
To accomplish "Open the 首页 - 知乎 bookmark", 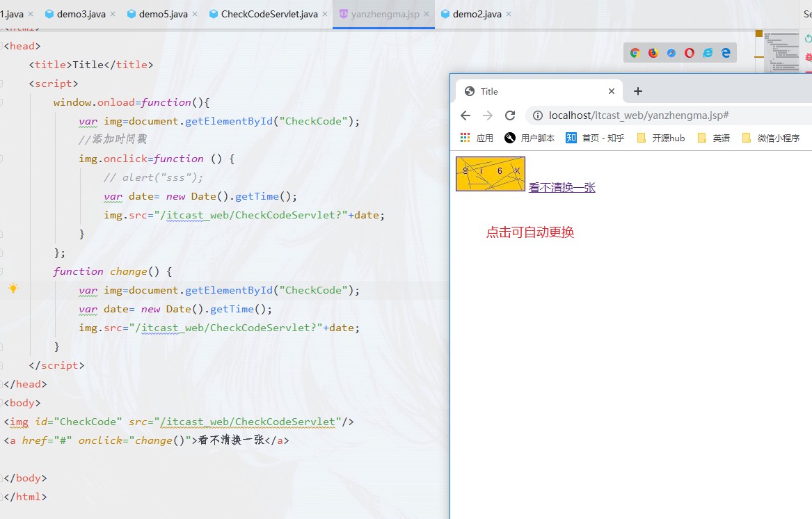I will click(x=595, y=138).
